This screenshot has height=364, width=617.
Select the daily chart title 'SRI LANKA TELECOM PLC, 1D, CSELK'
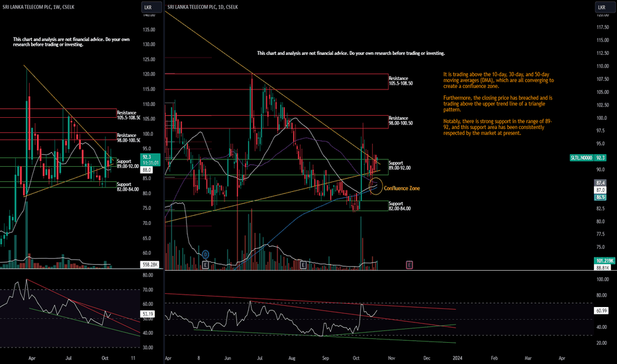(x=203, y=7)
